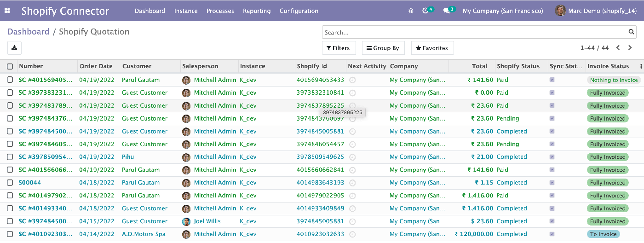Click activity clock for A.D.Motors Spa row
Screen dimensions: 644x243
[352, 234]
